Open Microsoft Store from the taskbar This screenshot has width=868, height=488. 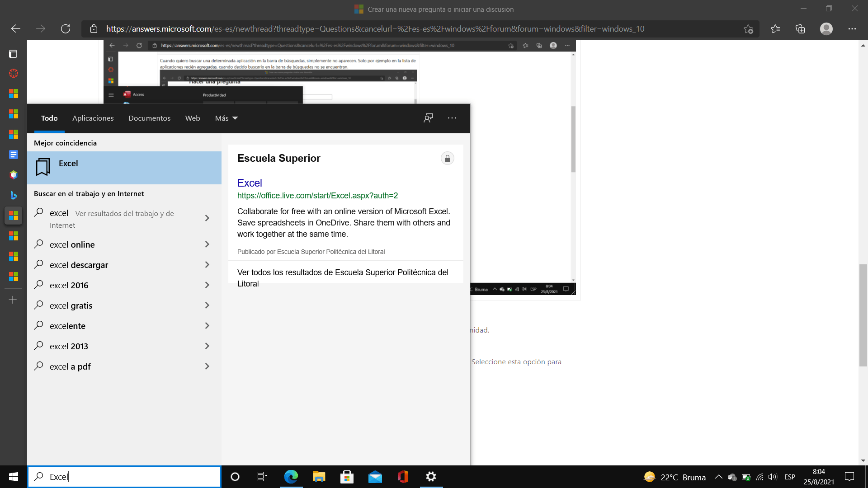click(347, 477)
